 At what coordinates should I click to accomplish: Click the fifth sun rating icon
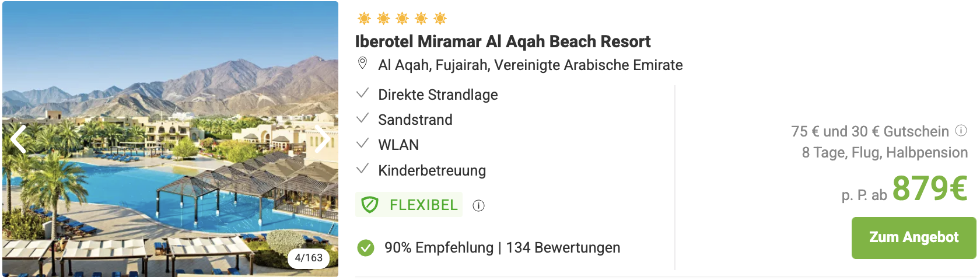coord(440,19)
